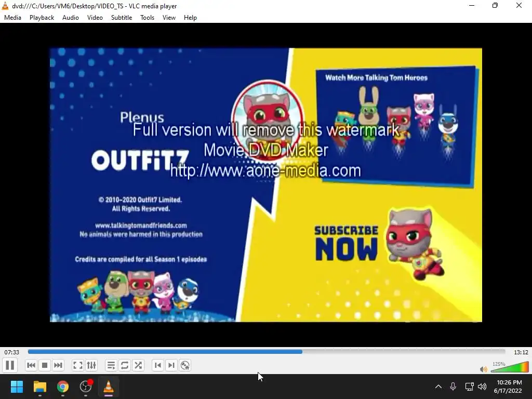Go to previous media with skip-back button
The height and width of the screenshot is (399, 532).
(31, 365)
